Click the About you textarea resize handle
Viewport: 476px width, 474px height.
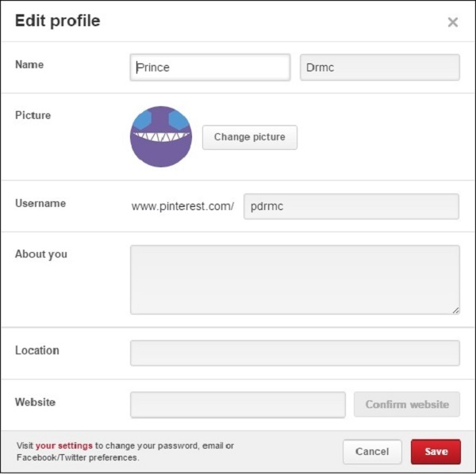[x=455, y=310]
